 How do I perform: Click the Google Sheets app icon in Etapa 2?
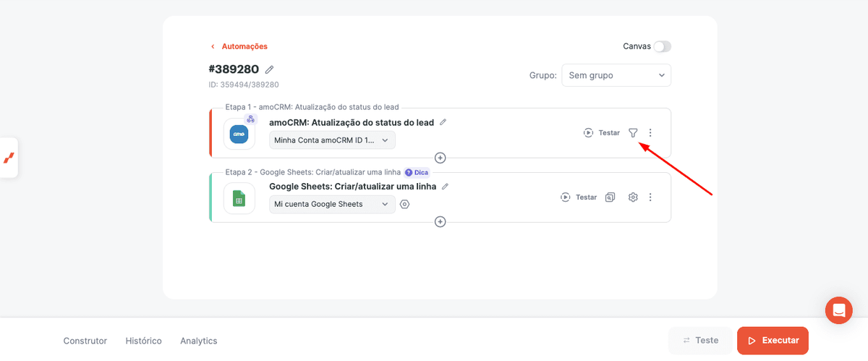click(239, 198)
